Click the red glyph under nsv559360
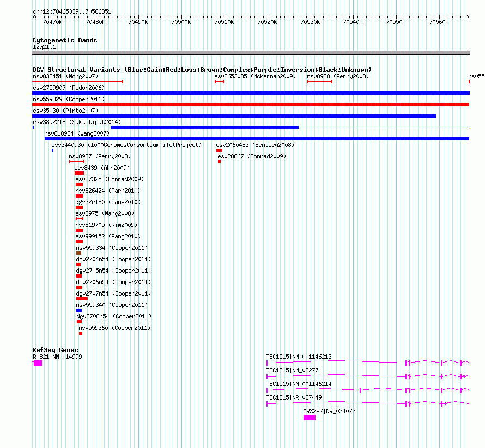The width and height of the screenshot is (485, 448). [x=81, y=333]
